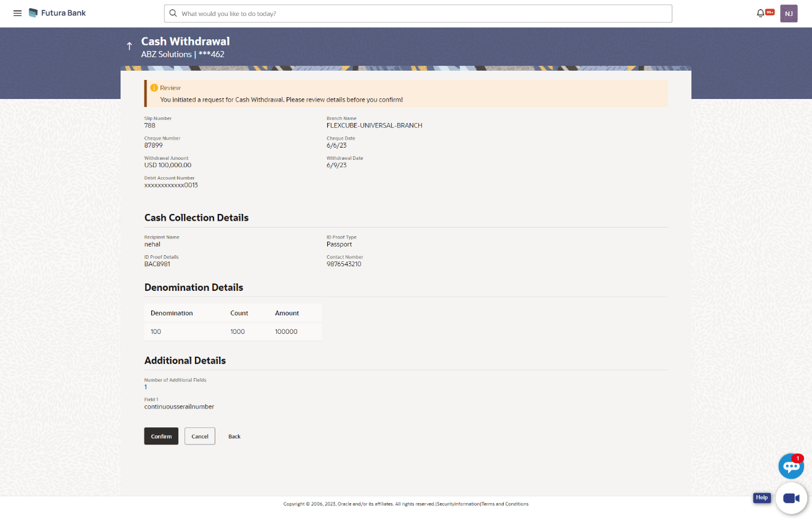Screen dimensions: 812x519
Task: Click cheque number value 87899
Action: point(154,145)
